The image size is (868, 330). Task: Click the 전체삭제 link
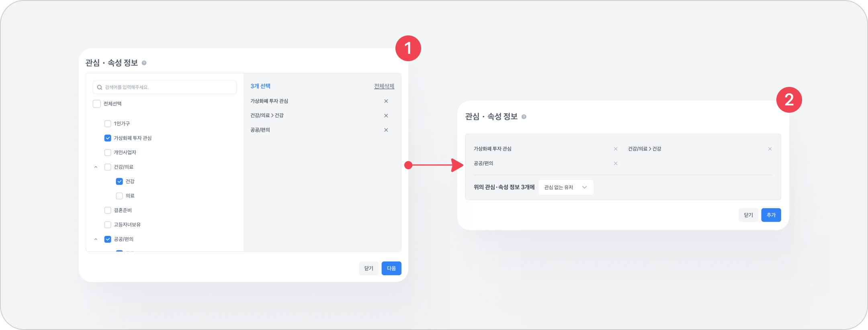[x=384, y=87]
